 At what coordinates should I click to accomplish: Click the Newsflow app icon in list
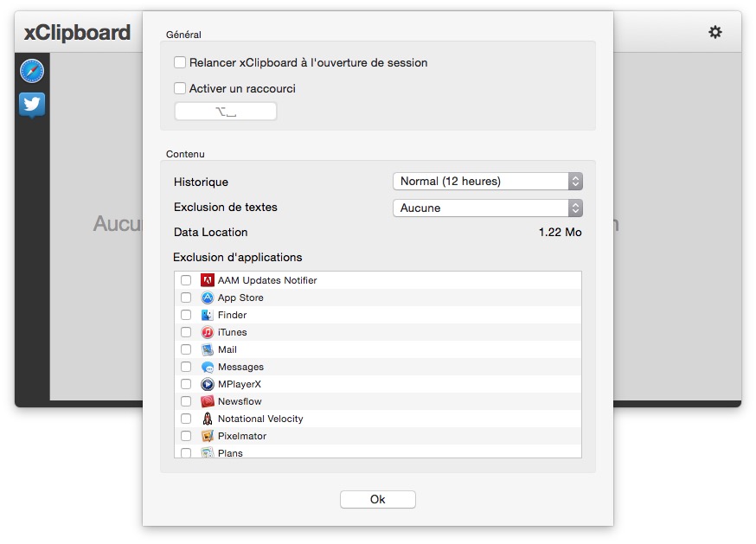[x=208, y=401]
